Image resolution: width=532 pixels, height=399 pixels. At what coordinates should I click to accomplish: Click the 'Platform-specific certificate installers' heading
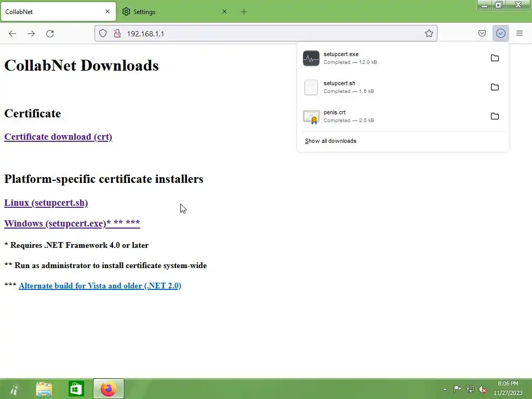[x=104, y=179]
